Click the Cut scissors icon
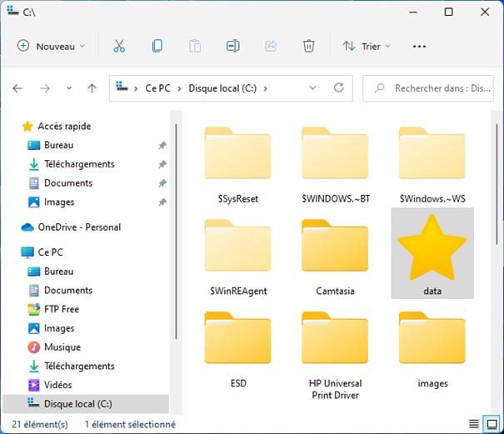This screenshot has width=504, height=434. [119, 46]
